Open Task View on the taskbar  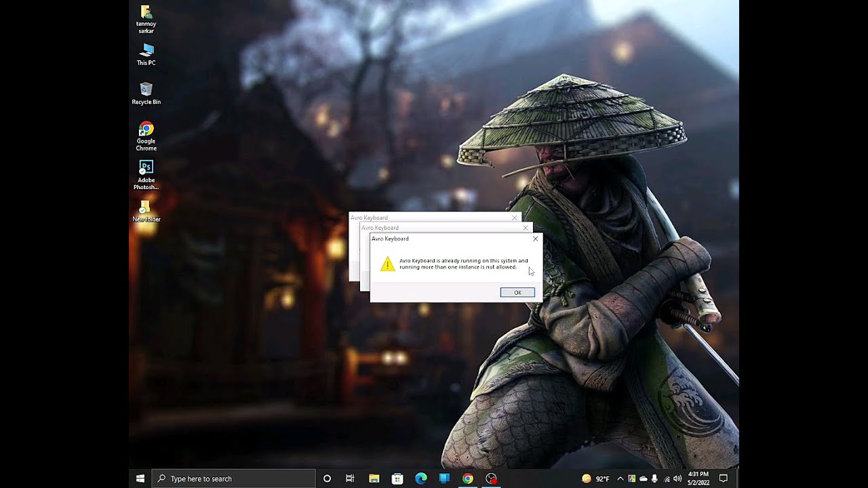pyautogui.click(x=350, y=479)
